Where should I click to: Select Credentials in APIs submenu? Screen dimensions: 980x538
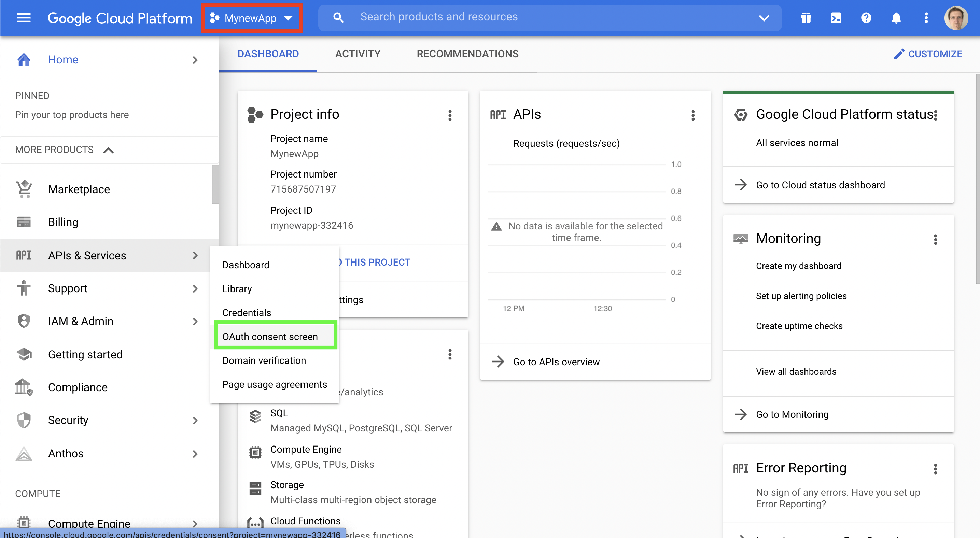click(247, 313)
